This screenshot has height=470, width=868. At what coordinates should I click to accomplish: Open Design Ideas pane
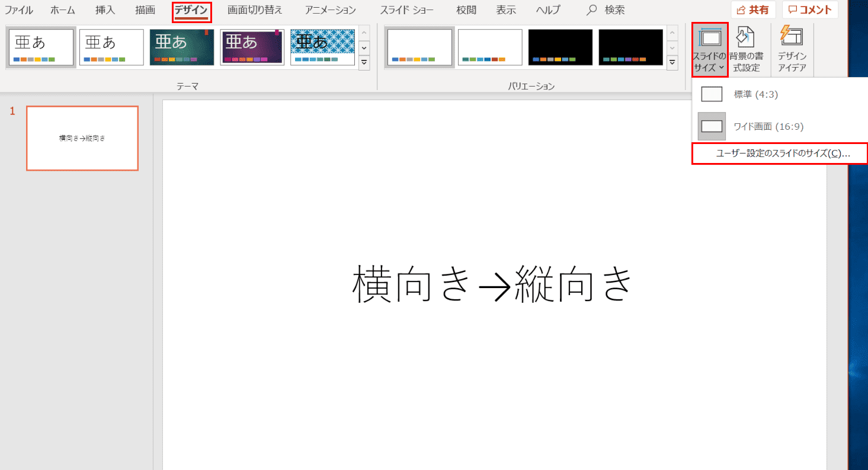click(x=792, y=50)
